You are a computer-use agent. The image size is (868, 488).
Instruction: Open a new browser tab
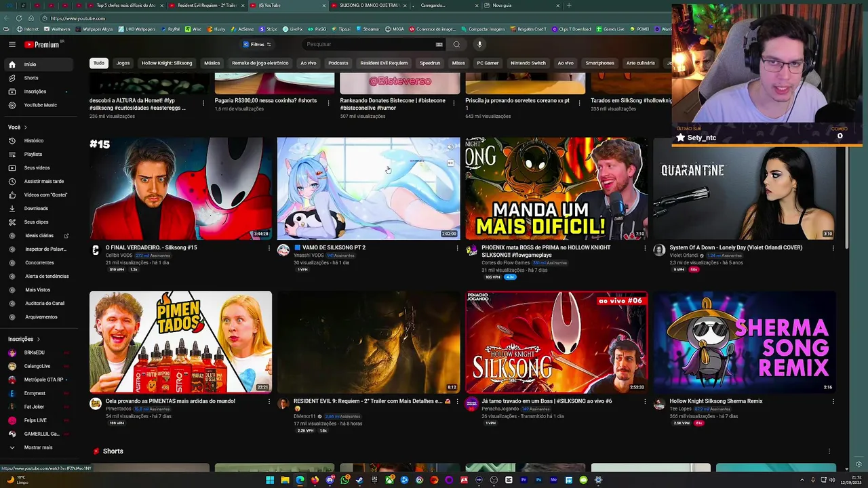pos(569,5)
